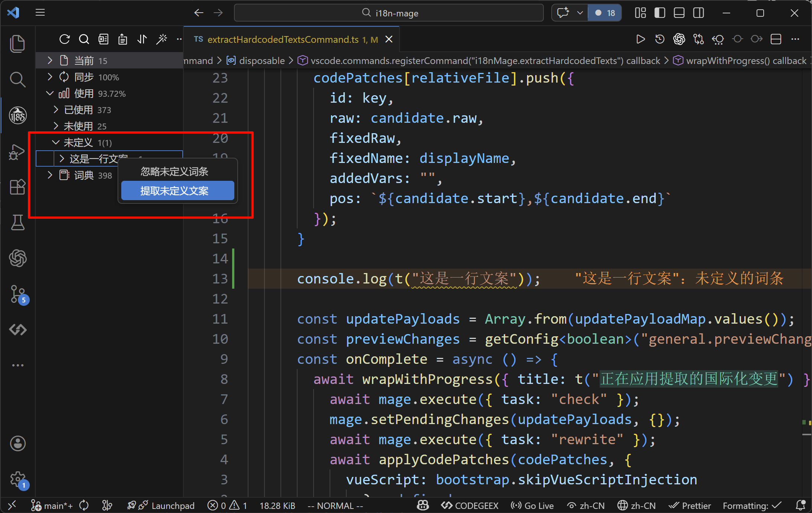Click Go Live in status bar
The height and width of the screenshot is (513, 812).
click(533, 506)
